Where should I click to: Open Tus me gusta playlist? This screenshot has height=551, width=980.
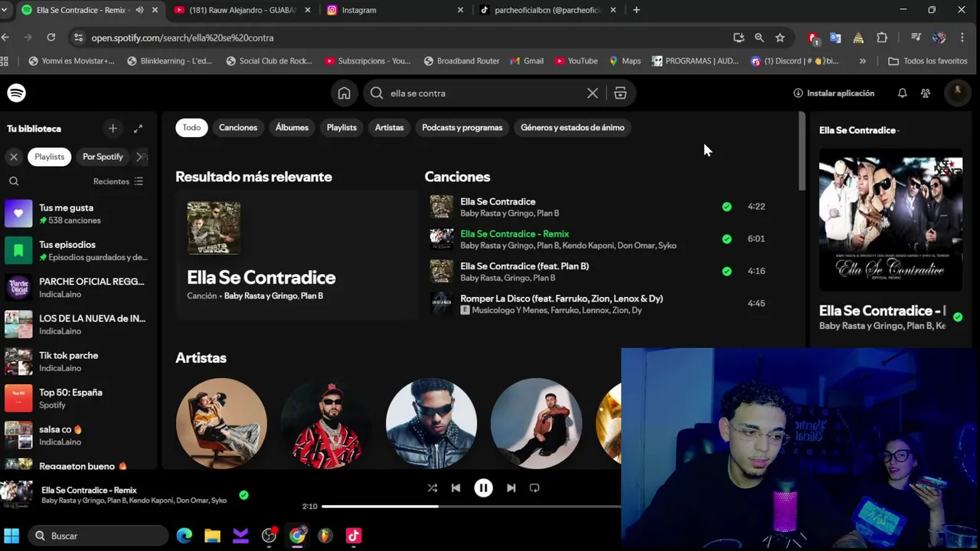(77, 214)
